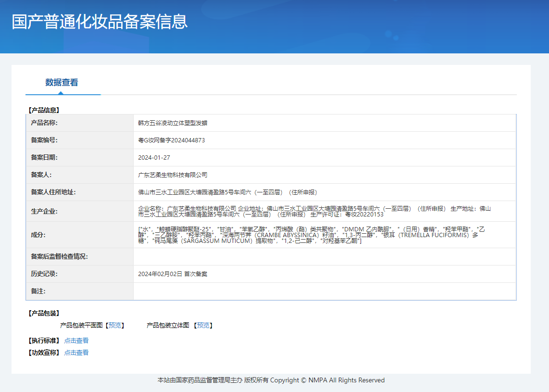Open 执行标准 点击查看 link
This screenshot has height=392, width=549.
(76, 341)
